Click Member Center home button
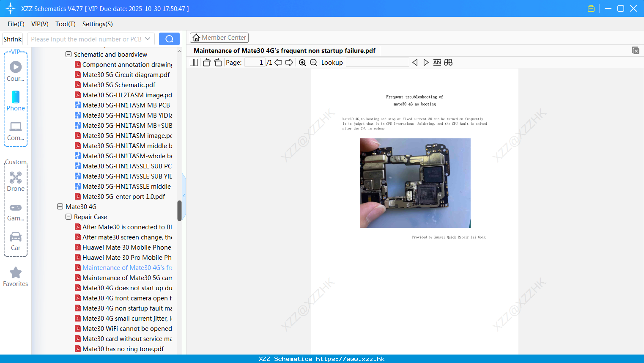This screenshot has width=644, height=363. [219, 38]
